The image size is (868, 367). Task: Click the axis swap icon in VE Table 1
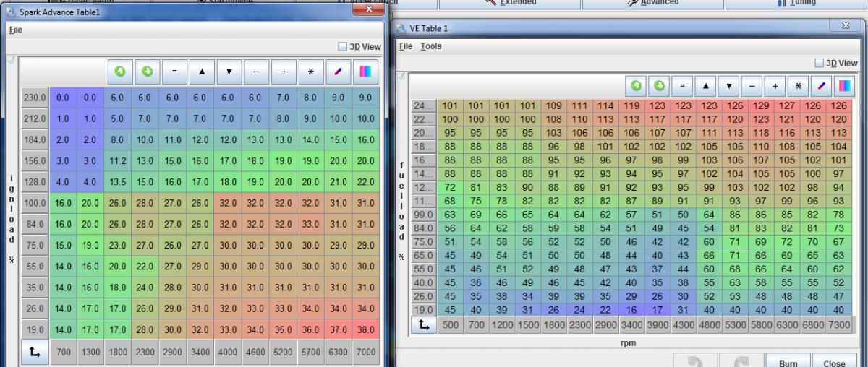(422, 326)
